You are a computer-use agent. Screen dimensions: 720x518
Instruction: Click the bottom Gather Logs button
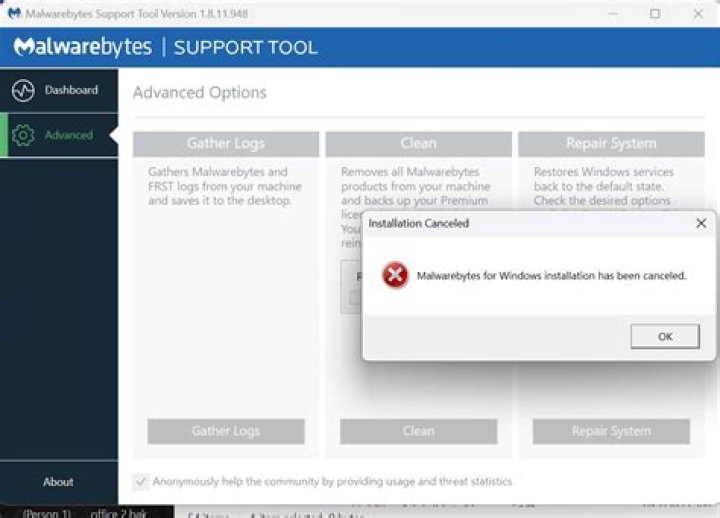tap(226, 431)
